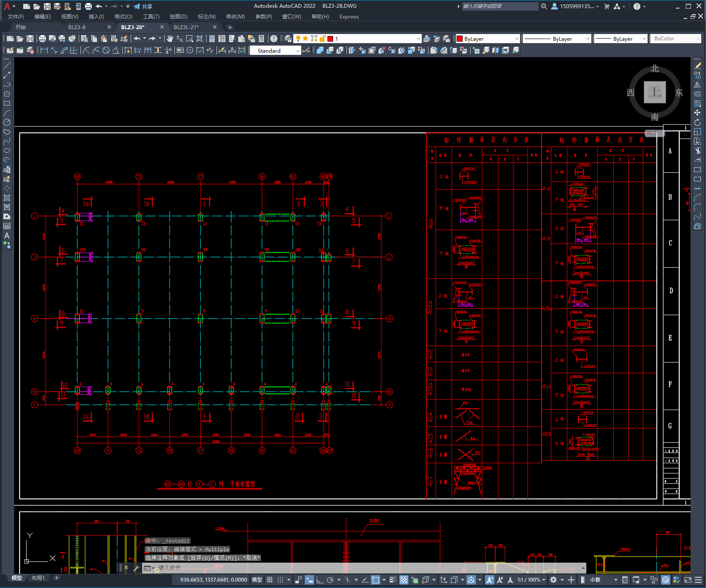Click the Linear dimension tool
This screenshot has width=706, height=588.
click(44, 50)
